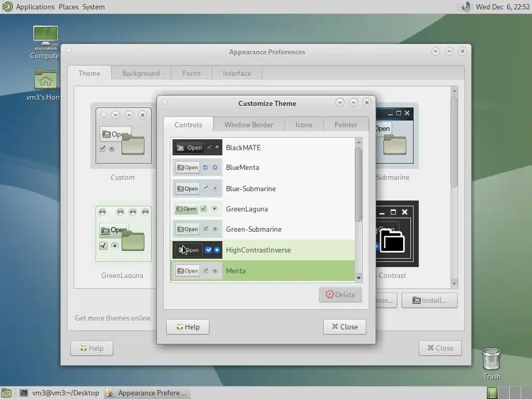Click the Customize Theme dialog title bar
This screenshot has width=532, height=399.
(x=267, y=103)
